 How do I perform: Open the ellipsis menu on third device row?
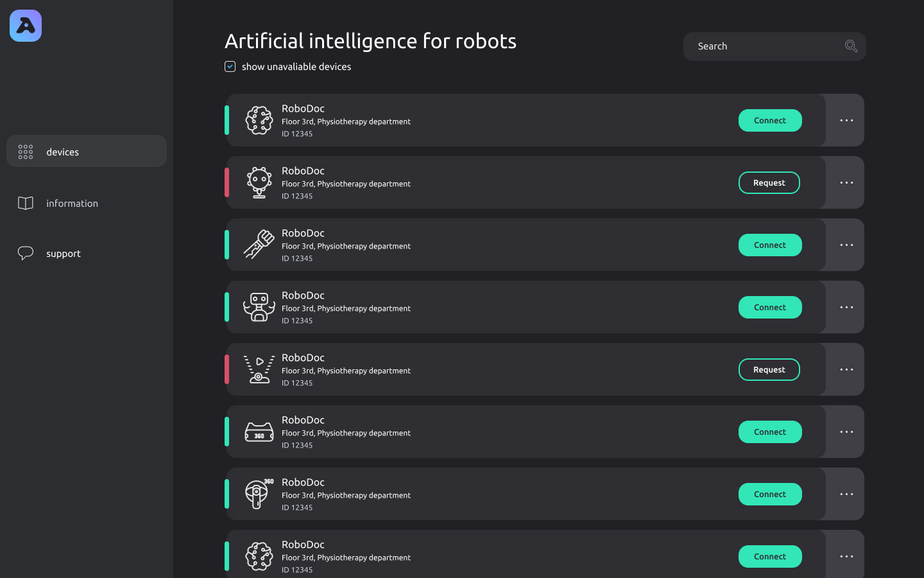pos(846,245)
